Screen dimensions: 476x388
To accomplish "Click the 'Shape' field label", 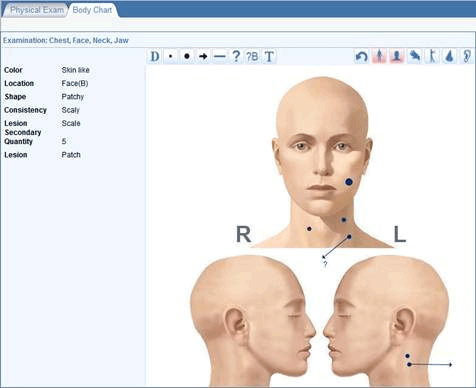I will [15, 97].
